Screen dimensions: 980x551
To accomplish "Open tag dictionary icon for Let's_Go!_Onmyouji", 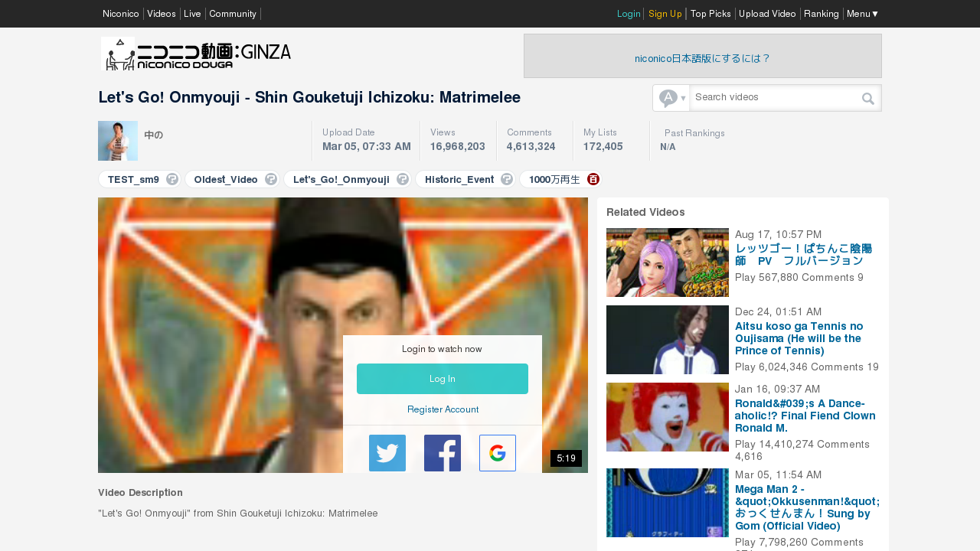I will 403,179.
